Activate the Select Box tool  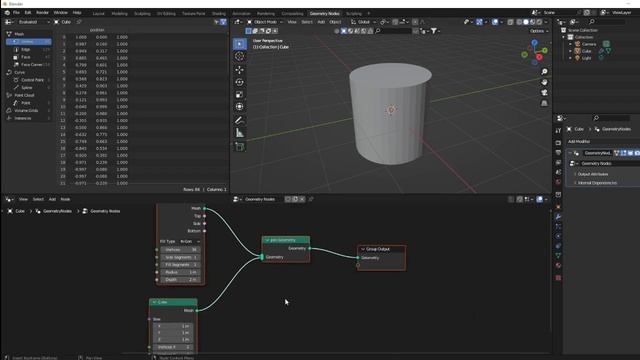(x=240, y=44)
